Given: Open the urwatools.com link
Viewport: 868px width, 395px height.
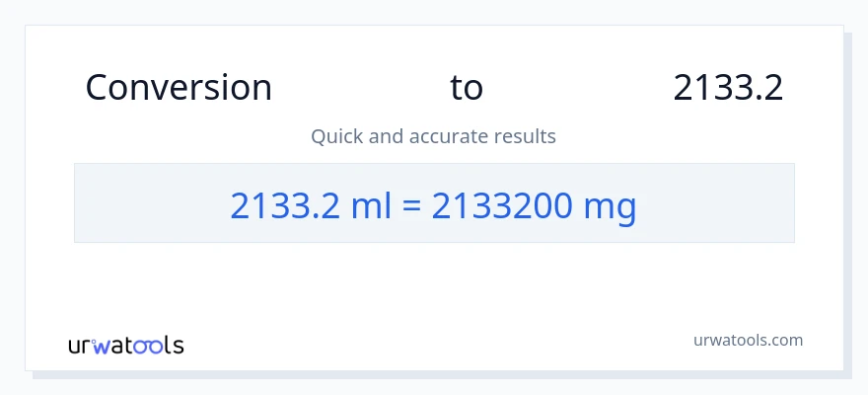Looking at the screenshot, I should pos(748,340).
